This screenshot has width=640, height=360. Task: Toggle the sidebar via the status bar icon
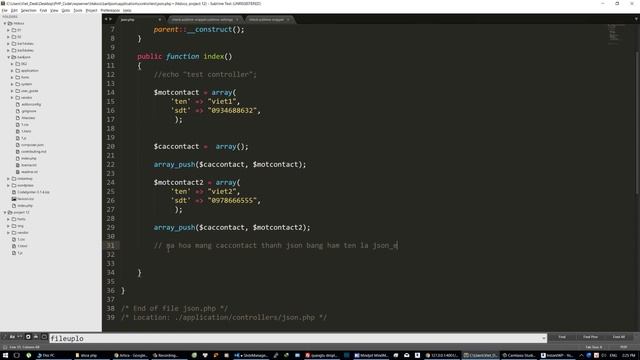[4, 347]
